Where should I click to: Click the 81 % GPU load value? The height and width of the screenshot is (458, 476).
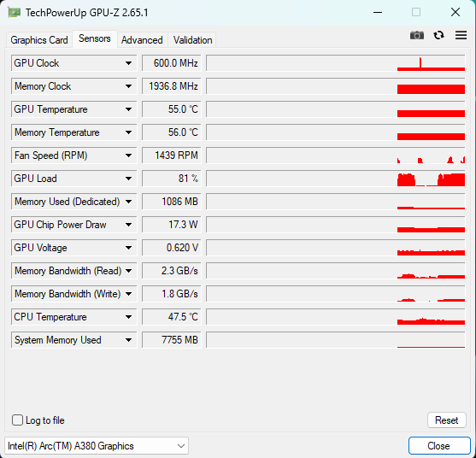(x=172, y=179)
